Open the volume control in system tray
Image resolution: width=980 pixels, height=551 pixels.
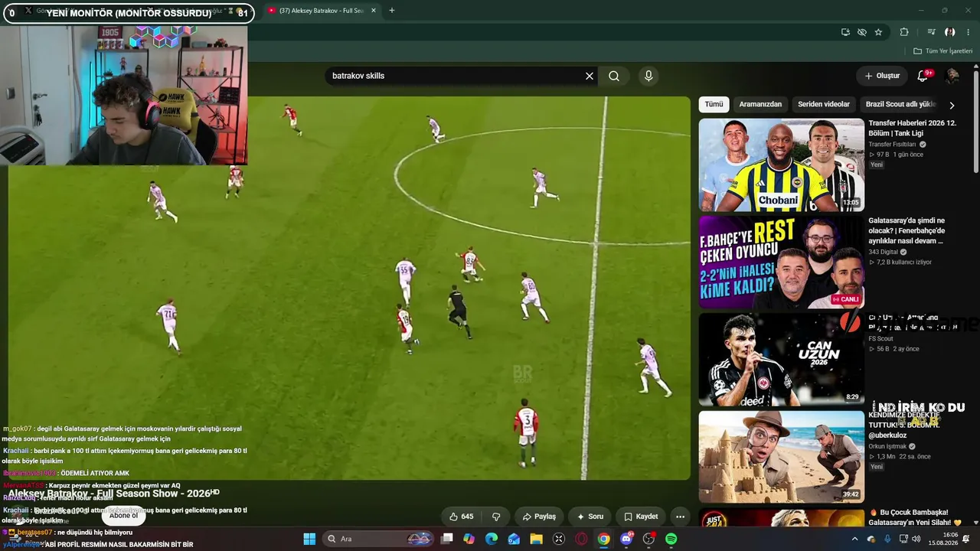point(916,539)
